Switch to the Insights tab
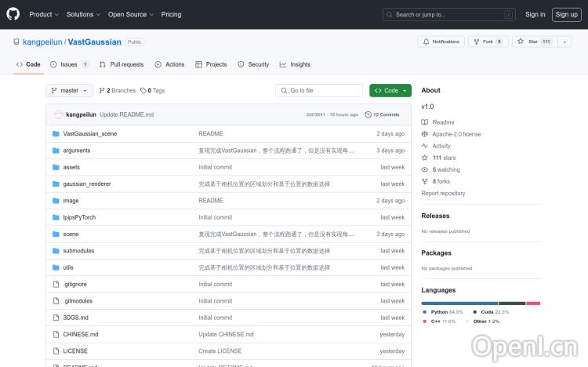Viewport: 588px width, 367px height. tap(295, 64)
